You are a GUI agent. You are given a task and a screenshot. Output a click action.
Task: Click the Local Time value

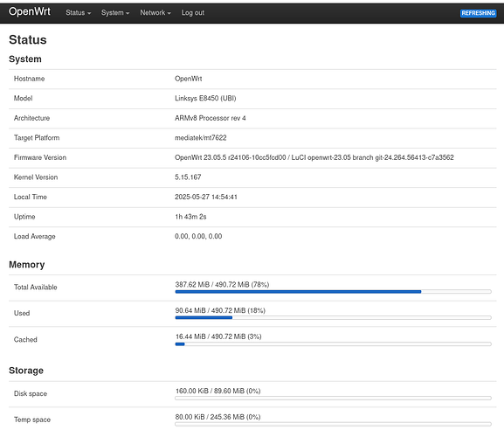[x=206, y=198]
